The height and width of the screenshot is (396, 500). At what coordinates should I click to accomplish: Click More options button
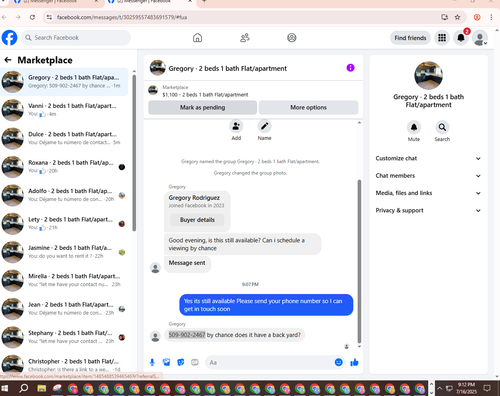308,107
